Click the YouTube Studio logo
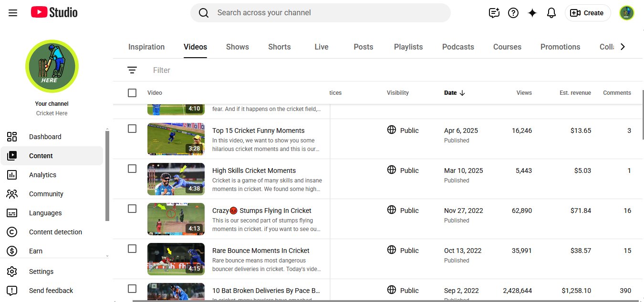Image resolution: width=644 pixels, height=302 pixels. (54, 12)
